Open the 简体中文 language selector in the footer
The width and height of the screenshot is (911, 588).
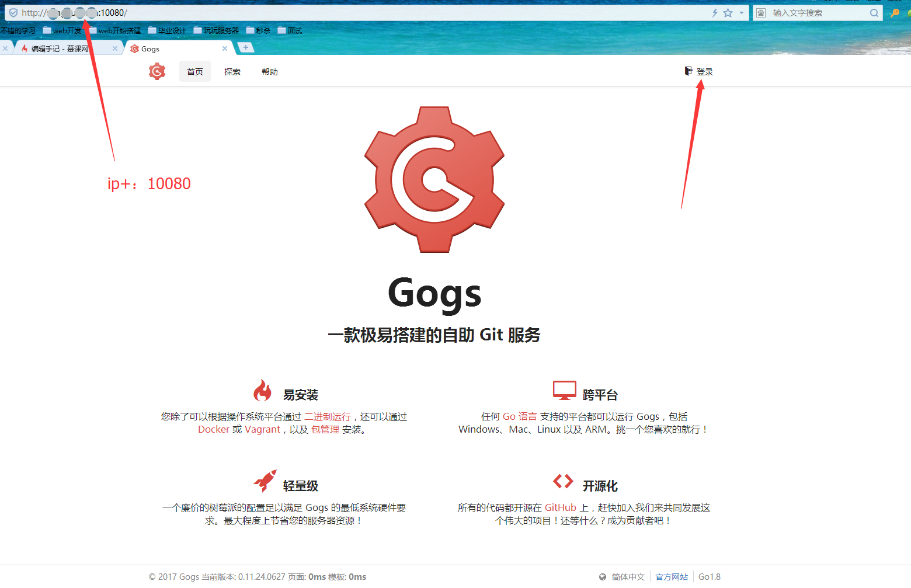pos(628,577)
